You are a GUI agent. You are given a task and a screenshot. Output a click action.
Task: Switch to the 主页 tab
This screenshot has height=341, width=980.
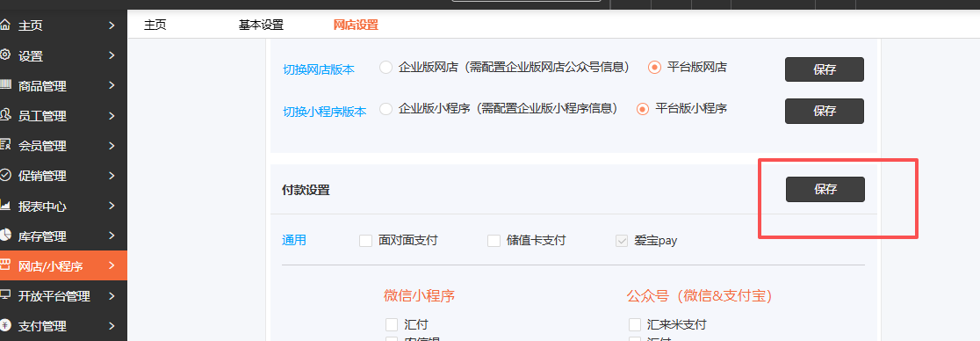point(155,25)
